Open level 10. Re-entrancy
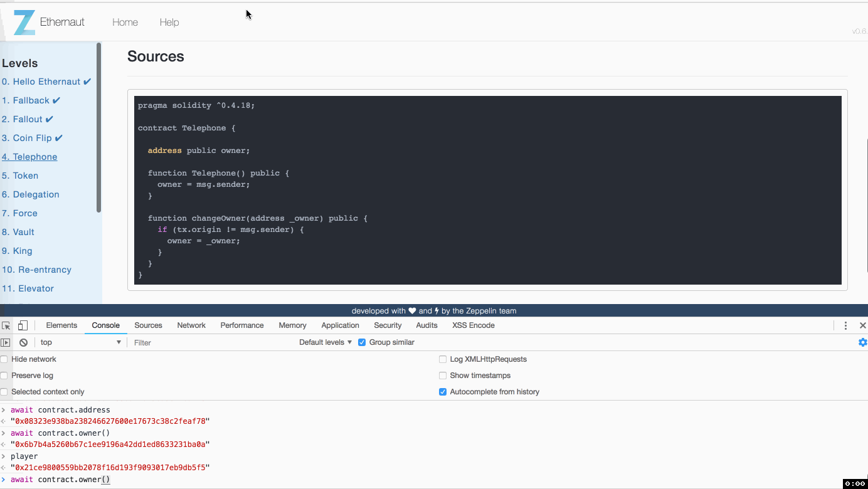Image resolution: width=868 pixels, height=489 pixels. (x=36, y=270)
